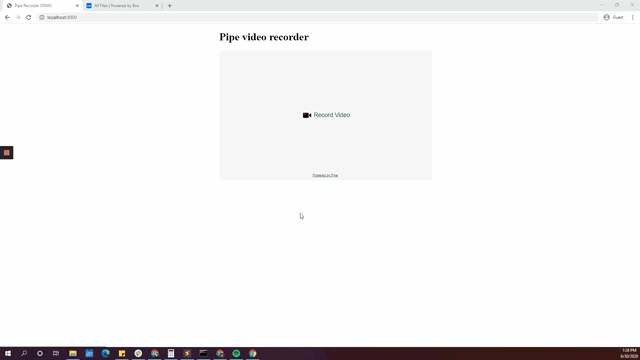
Task: Close the Pipe Recorder DEMO tab
Action: tap(77, 6)
